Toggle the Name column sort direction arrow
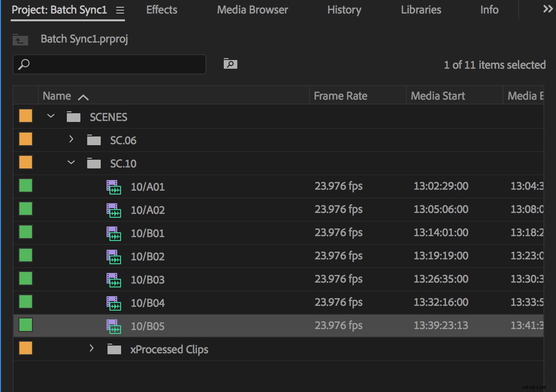The image size is (556, 392). click(83, 97)
